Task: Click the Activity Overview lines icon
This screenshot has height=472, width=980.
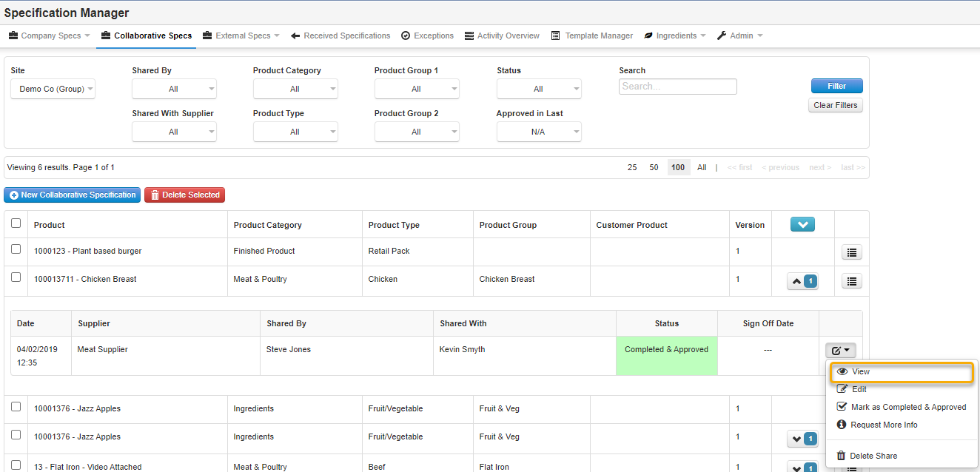Action: pos(469,35)
